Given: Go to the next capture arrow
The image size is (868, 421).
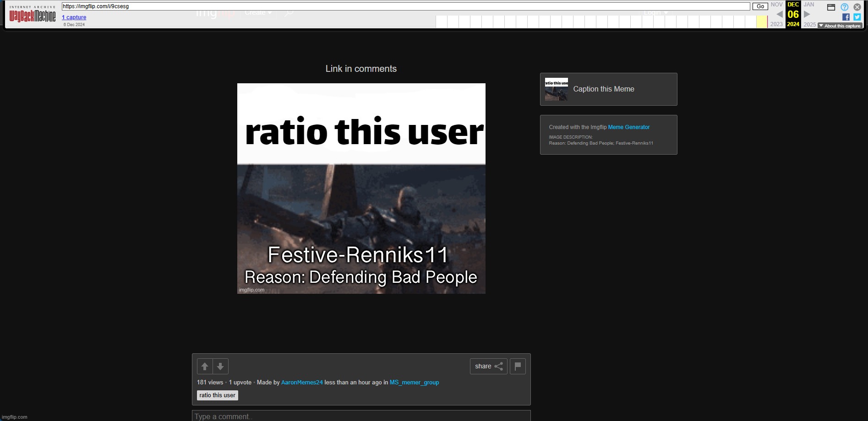Looking at the screenshot, I should click(x=807, y=14).
